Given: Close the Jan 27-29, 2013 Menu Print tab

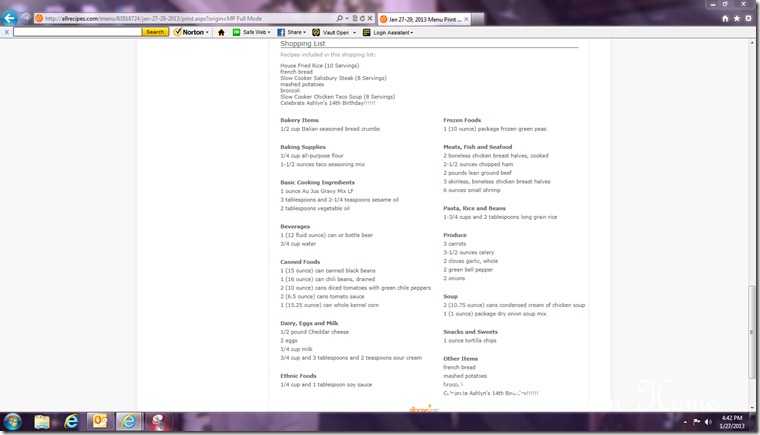Looking at the screenshot, I should point(466,19).
